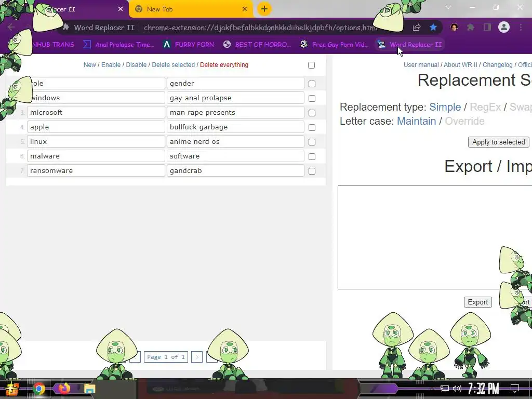Click the New replacement link
Viewport: 532px width, 399px height.
click(x=89, y=65)
